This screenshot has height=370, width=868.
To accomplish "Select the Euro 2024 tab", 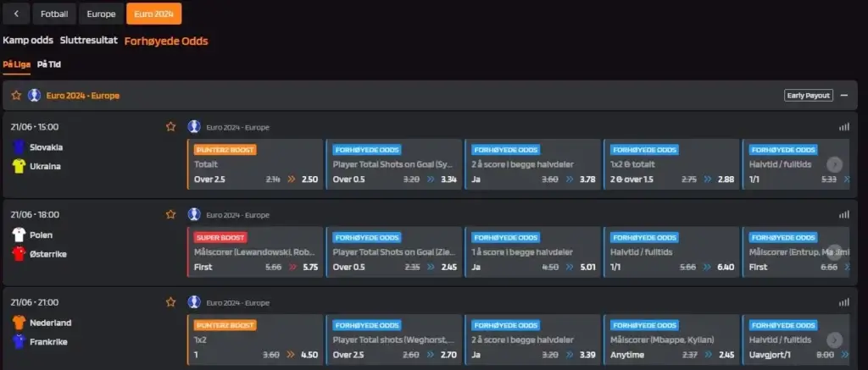I will click(154, 14).
